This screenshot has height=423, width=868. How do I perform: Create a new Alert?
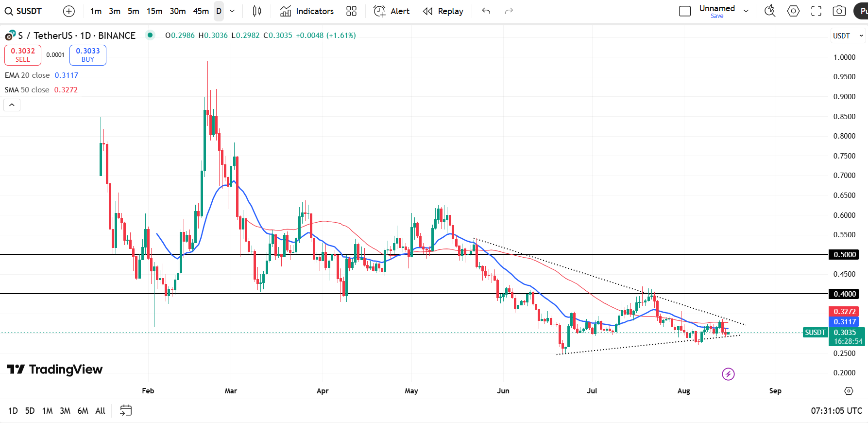point(391,11)
